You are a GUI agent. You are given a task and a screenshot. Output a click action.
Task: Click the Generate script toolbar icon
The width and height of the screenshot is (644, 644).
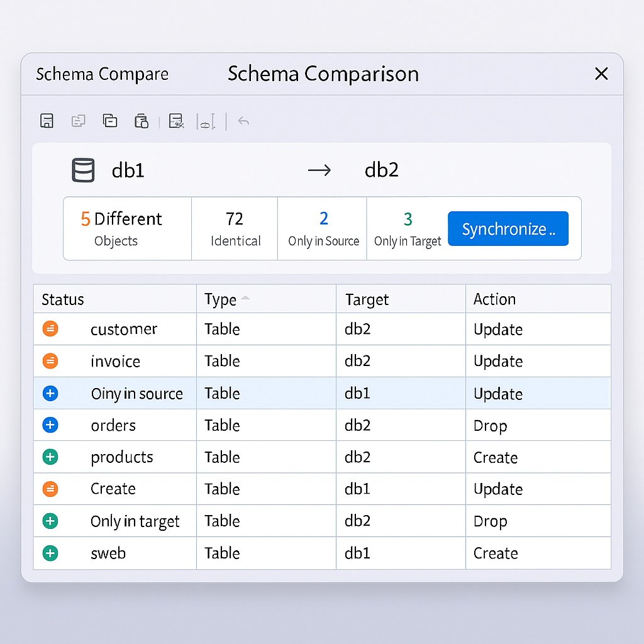[176, 121]
